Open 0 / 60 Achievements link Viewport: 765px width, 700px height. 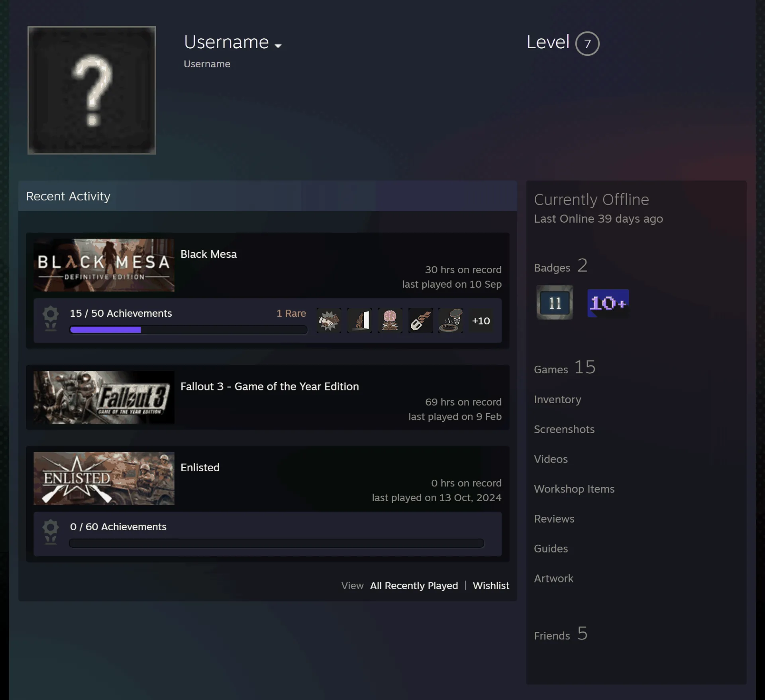(118, 527)
